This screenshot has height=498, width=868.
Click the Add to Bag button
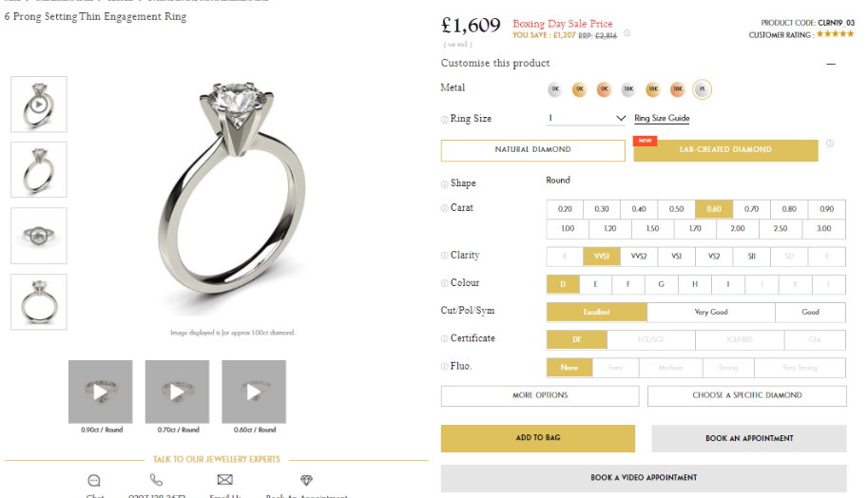(x=537, y=438)
